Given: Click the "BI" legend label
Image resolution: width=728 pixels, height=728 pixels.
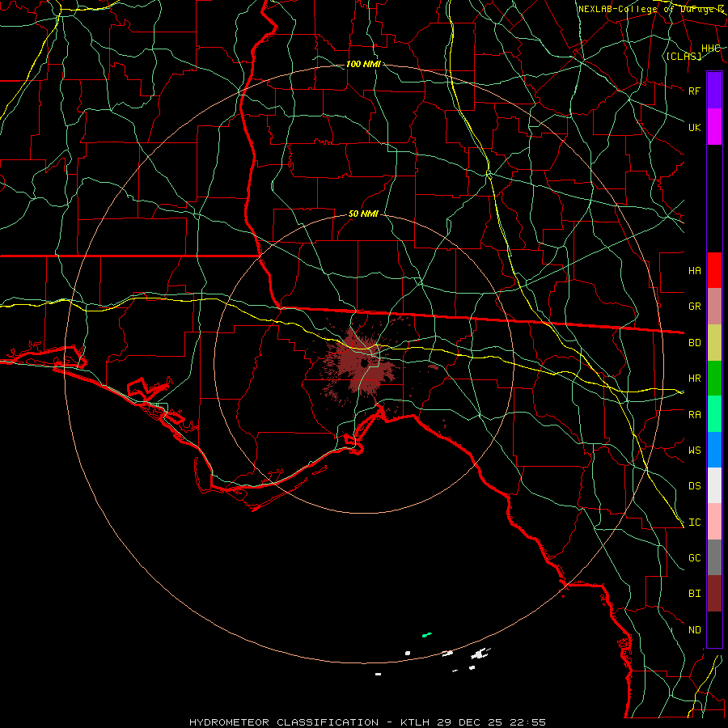Looking at the screenshot, I should pyautogui.click(x=695, y=594).
